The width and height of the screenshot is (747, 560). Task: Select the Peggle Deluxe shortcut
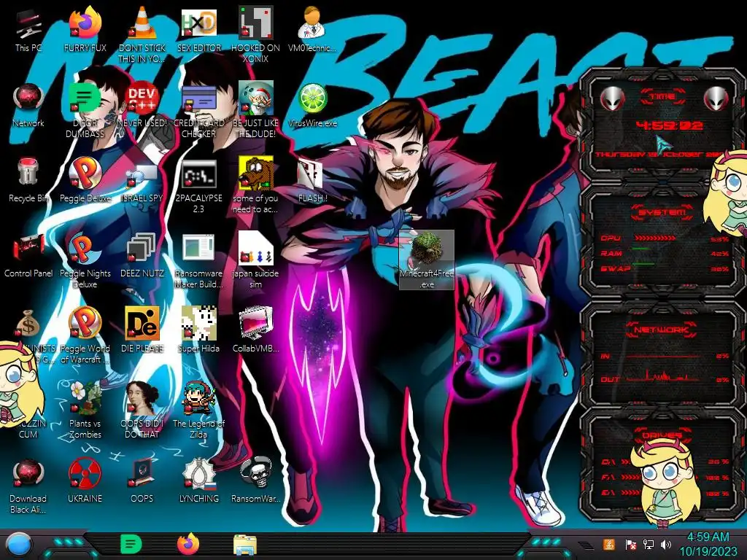point(85,181)
